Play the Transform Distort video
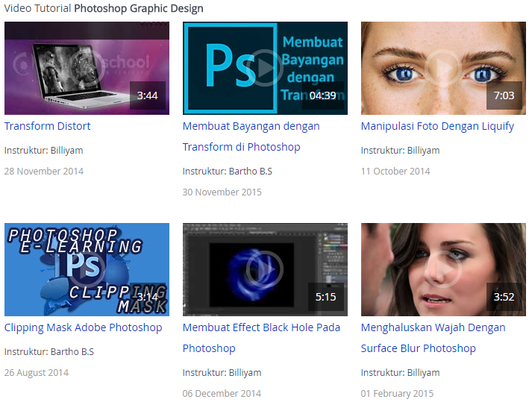532x405 pixels. (x=87, y=68)
